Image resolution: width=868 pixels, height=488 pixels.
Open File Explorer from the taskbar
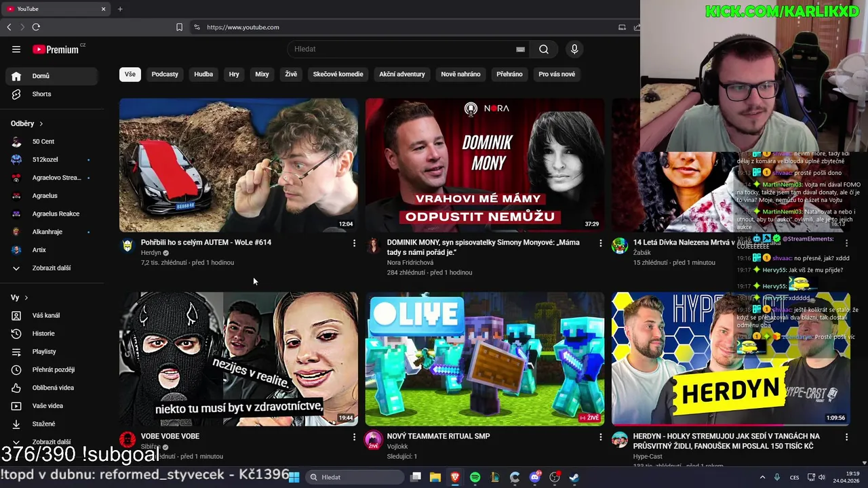point(435,477)
